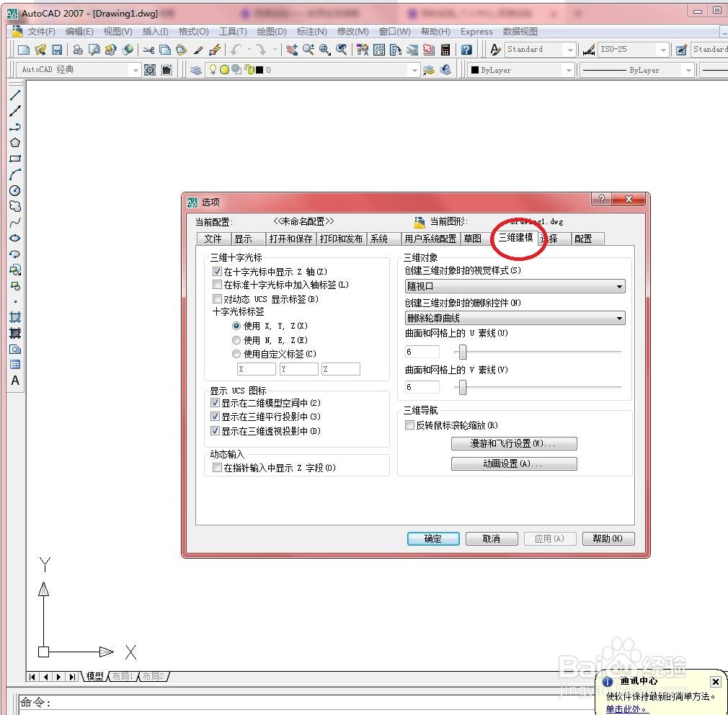Image resolution: width=728 pixels, height=715 pixels.
Task: Select the Spline draw tool
Action: pyautogui.click(x=15, y=223)
